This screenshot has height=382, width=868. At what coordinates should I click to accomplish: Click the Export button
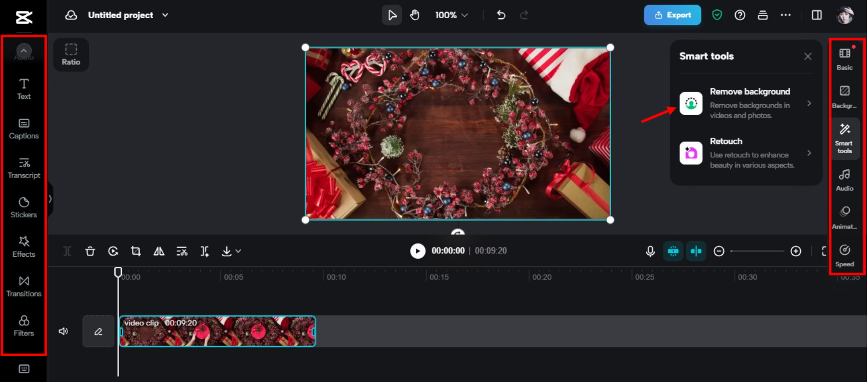coord(672,15)
